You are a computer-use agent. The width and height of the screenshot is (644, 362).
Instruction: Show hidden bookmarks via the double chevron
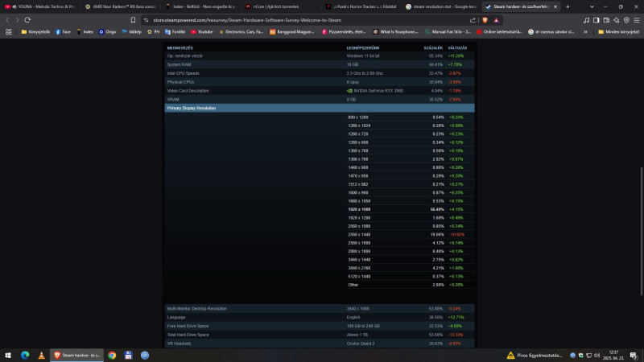click(585, 31)
